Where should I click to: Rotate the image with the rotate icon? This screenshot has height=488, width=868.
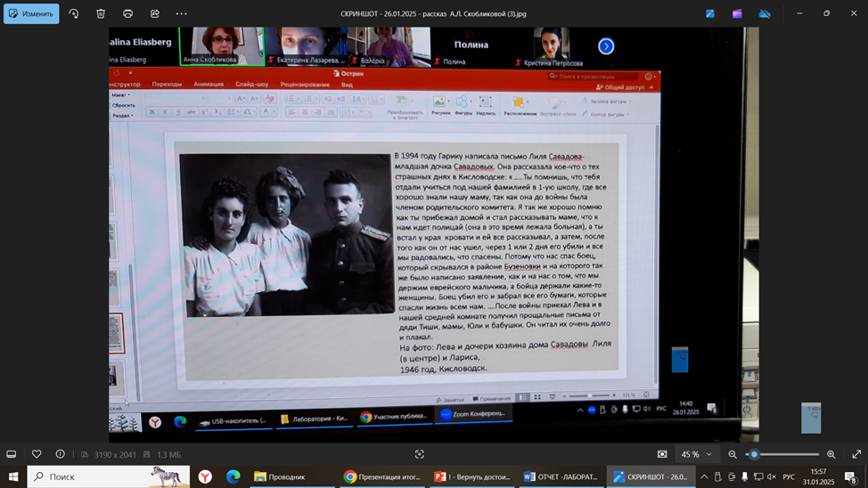(74, 13)
